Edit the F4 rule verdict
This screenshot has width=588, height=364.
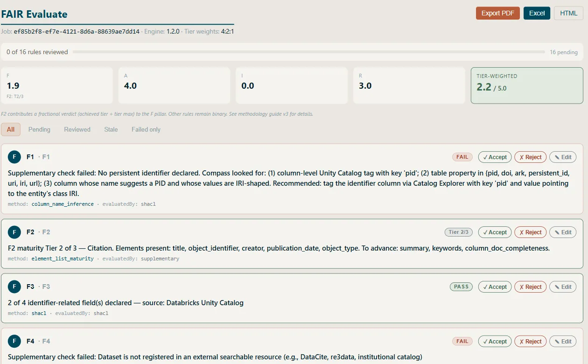(x=563, y=341)
